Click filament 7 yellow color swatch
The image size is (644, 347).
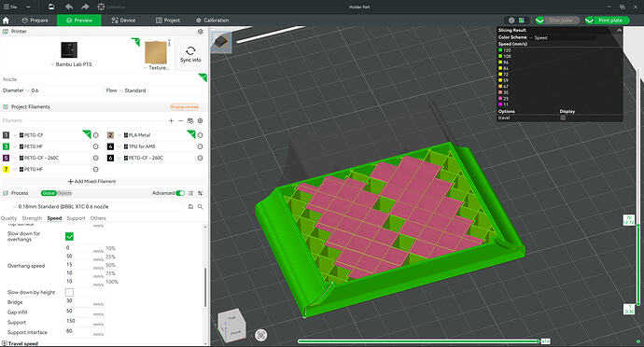(6, 169)
